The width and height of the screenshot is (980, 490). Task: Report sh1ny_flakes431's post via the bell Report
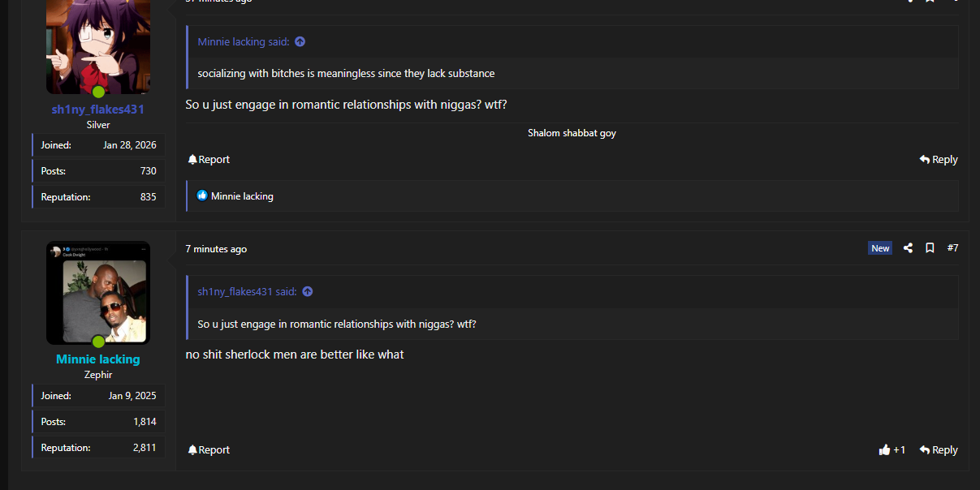click(209, 159)
